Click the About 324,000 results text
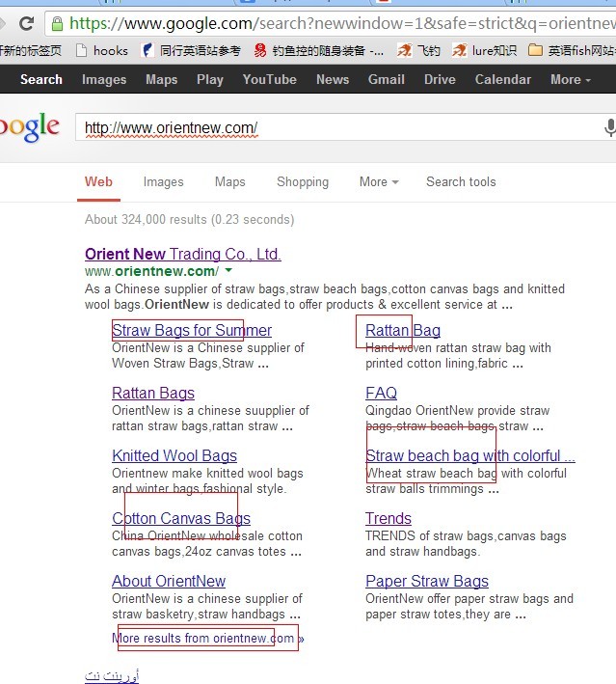The width and height of the screenshot is (616, 684). (x=190, y=219)
